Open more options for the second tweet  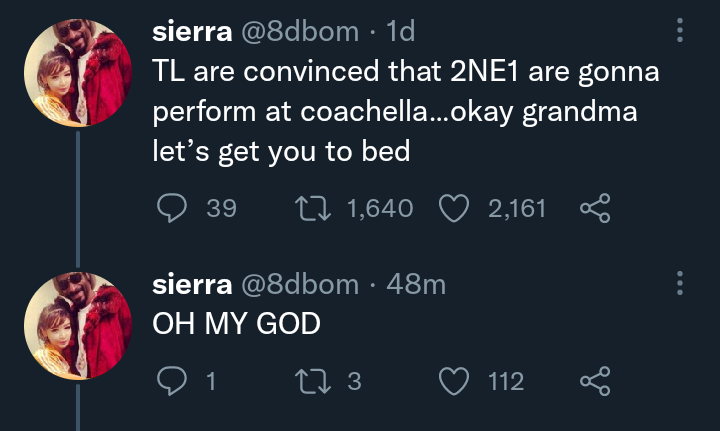click(681, 283)
